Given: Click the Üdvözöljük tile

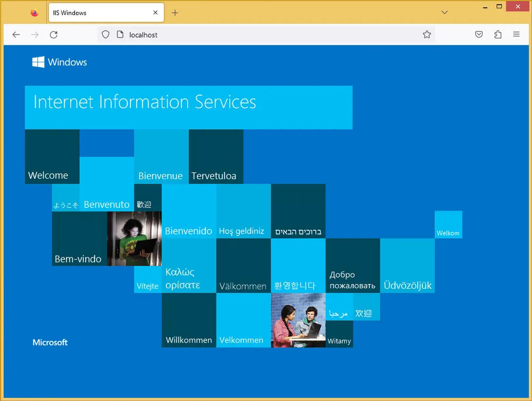Looking at the screenshot, I should click(408, 265).
